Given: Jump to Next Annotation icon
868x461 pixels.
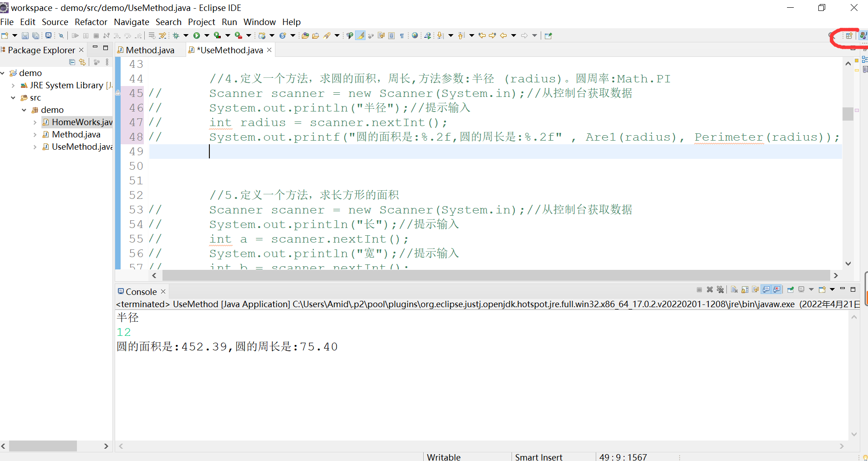Looking at the screenshot, I should click(440, 35).
